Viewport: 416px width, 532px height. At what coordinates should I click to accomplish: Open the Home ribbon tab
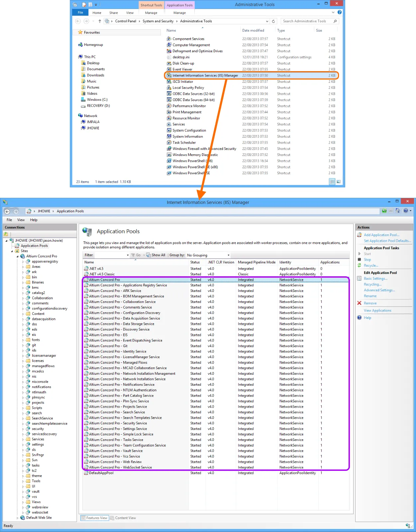click(97, 13)
